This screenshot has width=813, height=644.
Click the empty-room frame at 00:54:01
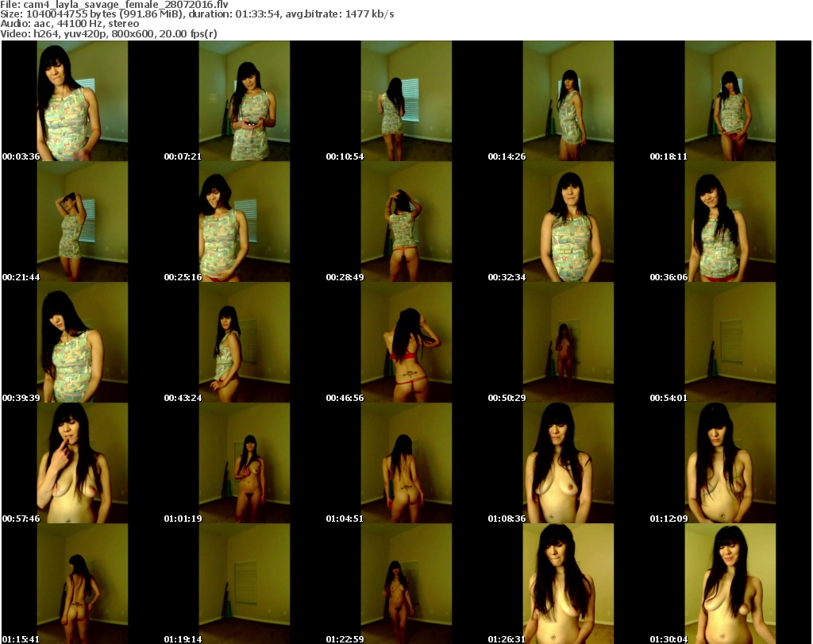[730, 343]
